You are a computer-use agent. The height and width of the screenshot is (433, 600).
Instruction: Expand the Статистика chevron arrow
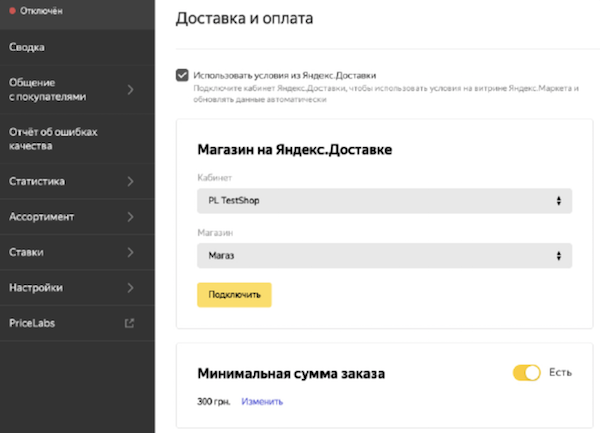[x=130, y=181]
